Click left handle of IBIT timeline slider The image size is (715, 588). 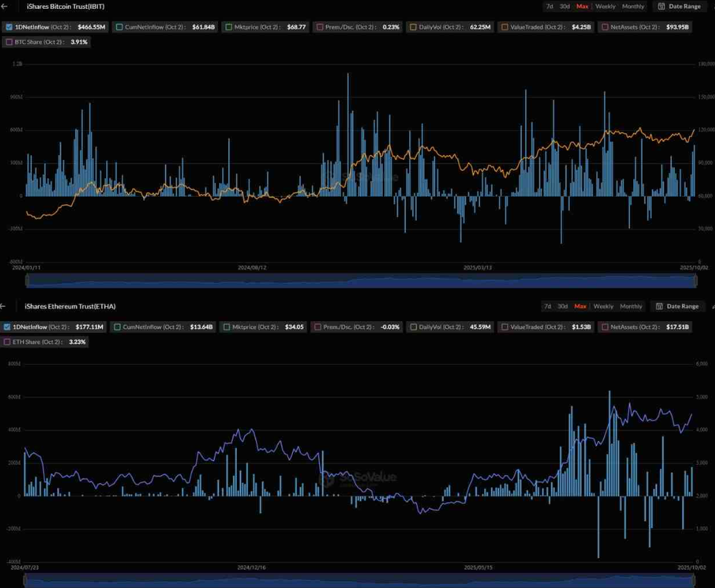(x=27, y=281)
